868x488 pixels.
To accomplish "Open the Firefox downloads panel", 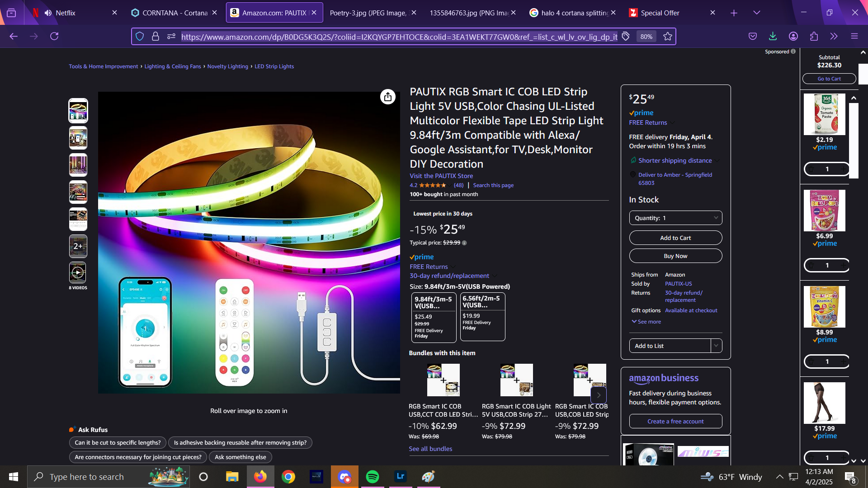I will [773, 36].
